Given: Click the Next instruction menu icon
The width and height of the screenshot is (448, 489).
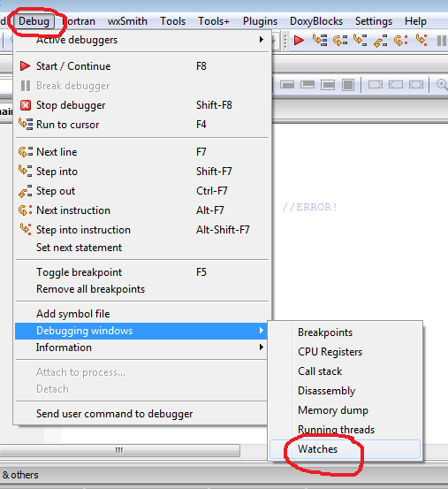Looking at the screenshot, I should [x=26, y=210].
